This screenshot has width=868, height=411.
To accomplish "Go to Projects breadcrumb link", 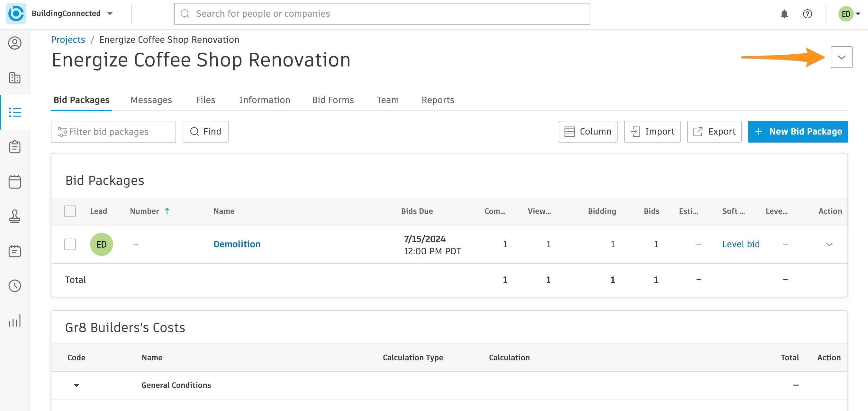I will (68, 40).
